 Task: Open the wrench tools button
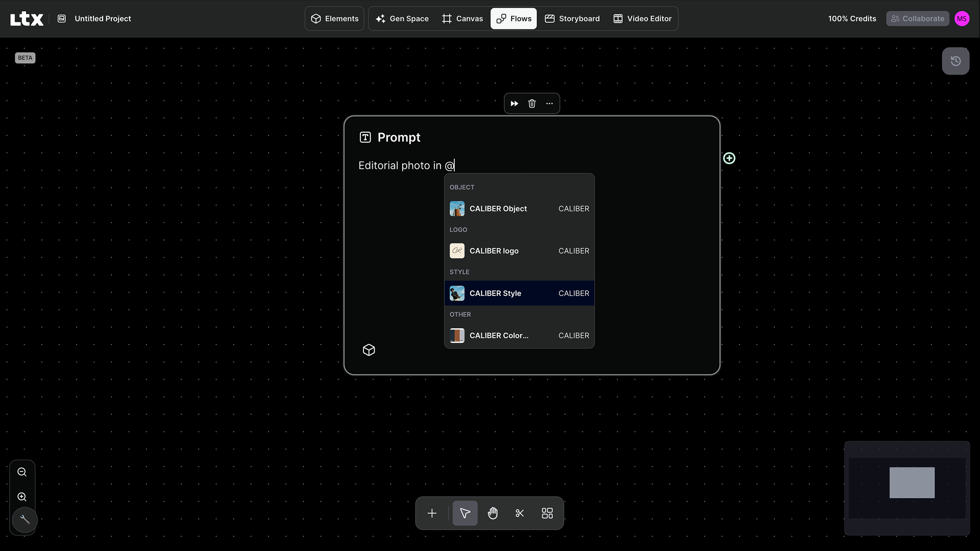(24, 520)
